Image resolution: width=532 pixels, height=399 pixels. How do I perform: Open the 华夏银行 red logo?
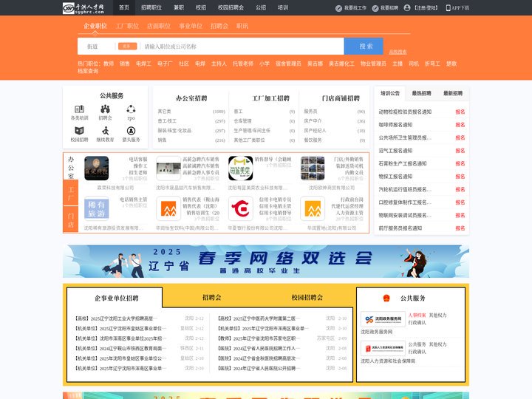[x=241, y=208]
